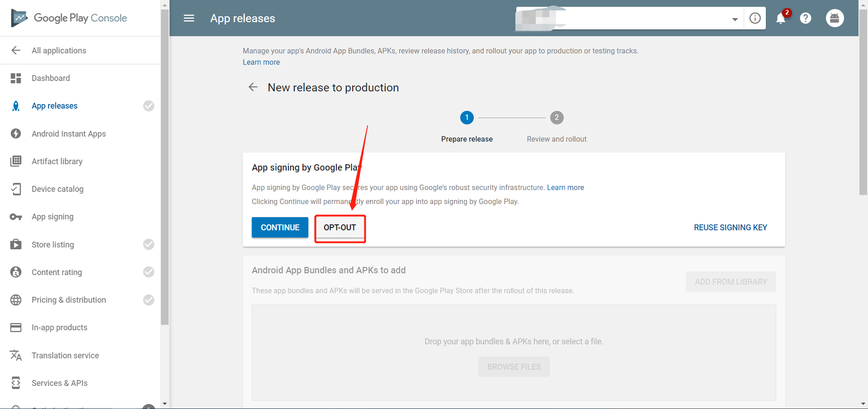Open the help question mark icon

click(806, 18)
